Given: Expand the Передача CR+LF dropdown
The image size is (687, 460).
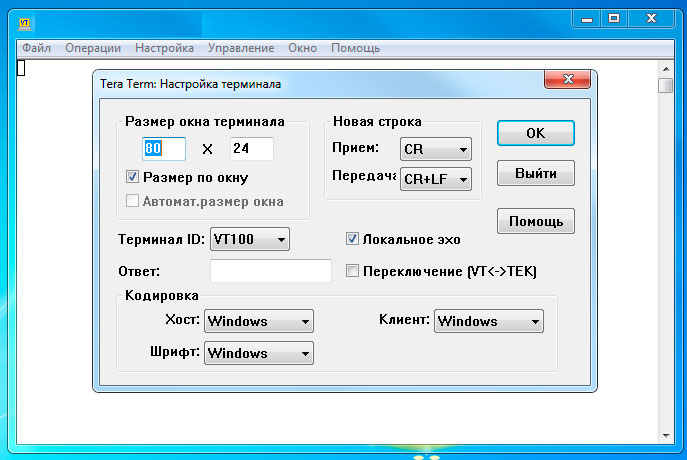Looking at the screenshot, I should (x=435, y=180).
